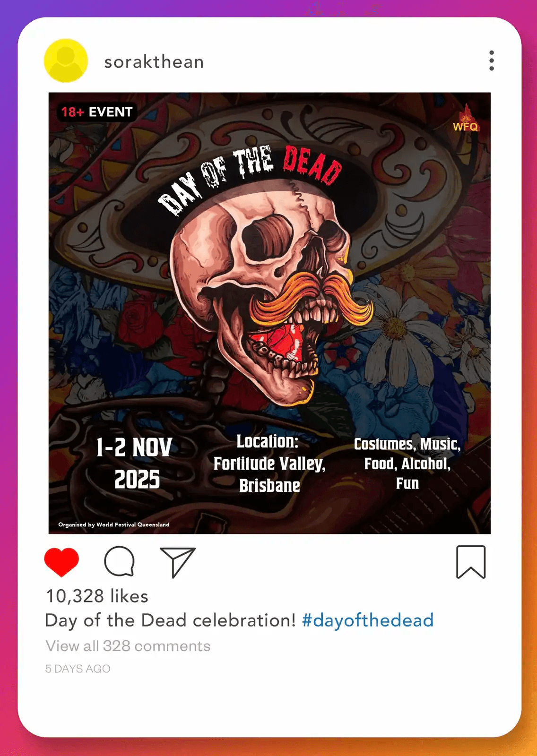Click the 5 DAYS AGO timestamp

click(x=78, y=669)
